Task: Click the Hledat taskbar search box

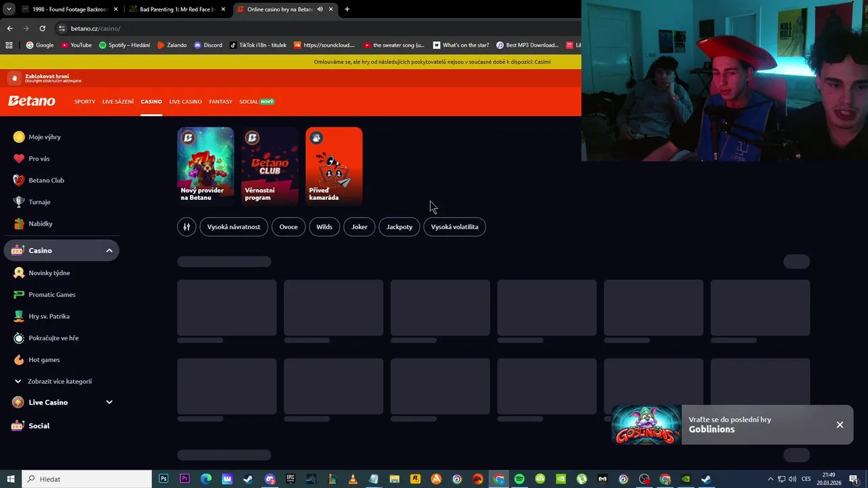Action: pos(87,479)
